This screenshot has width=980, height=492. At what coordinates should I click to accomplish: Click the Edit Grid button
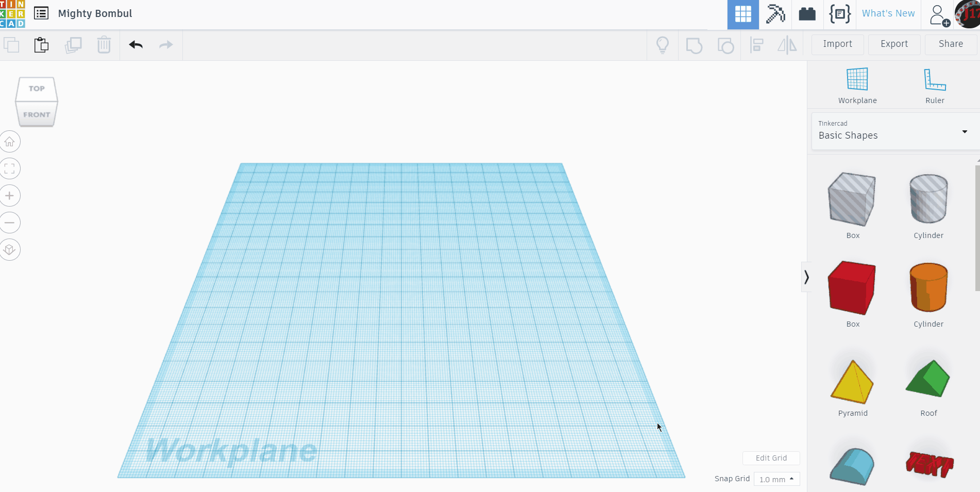tap(771, 457)
